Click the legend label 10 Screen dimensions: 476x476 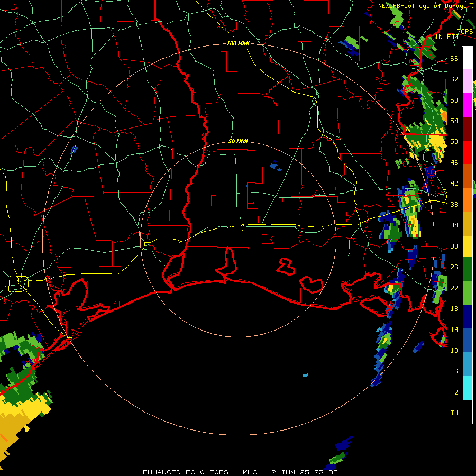coord(454,351)
